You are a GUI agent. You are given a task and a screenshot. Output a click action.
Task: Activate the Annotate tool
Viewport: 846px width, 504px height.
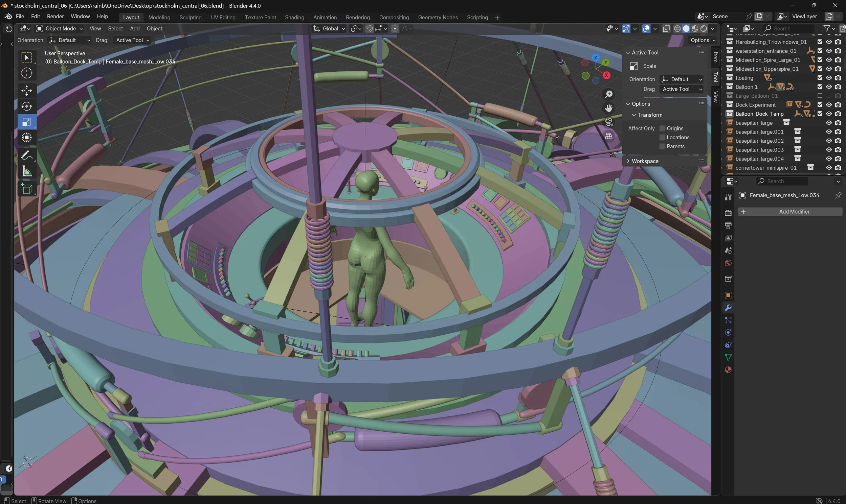pos(26,155)
